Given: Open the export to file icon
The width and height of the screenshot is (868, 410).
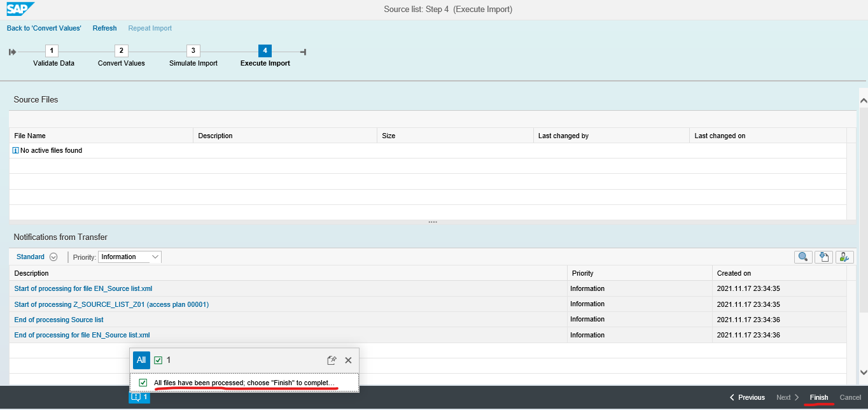Looking at the screenshot, I should 823,257.
